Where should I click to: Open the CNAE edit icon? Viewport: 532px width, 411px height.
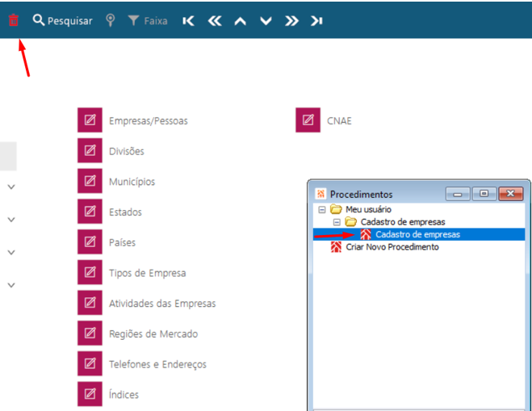coord(308,120)
